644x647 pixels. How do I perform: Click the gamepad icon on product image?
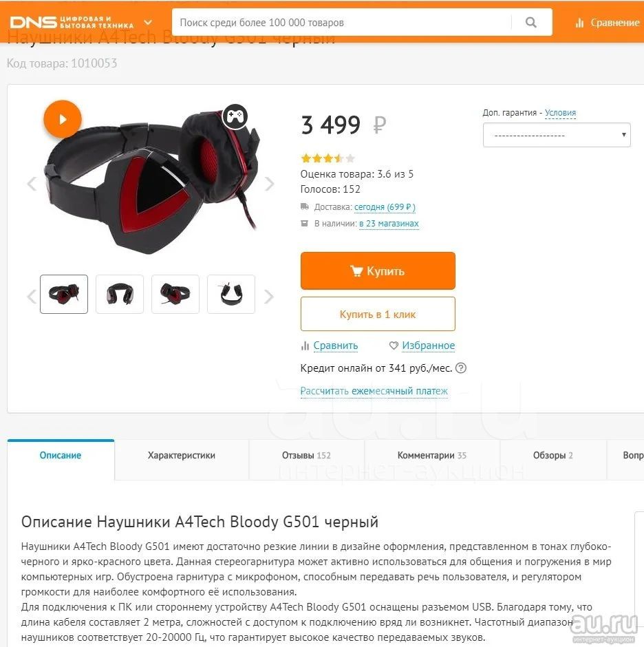pyautogui.click(x=235, y=116)
